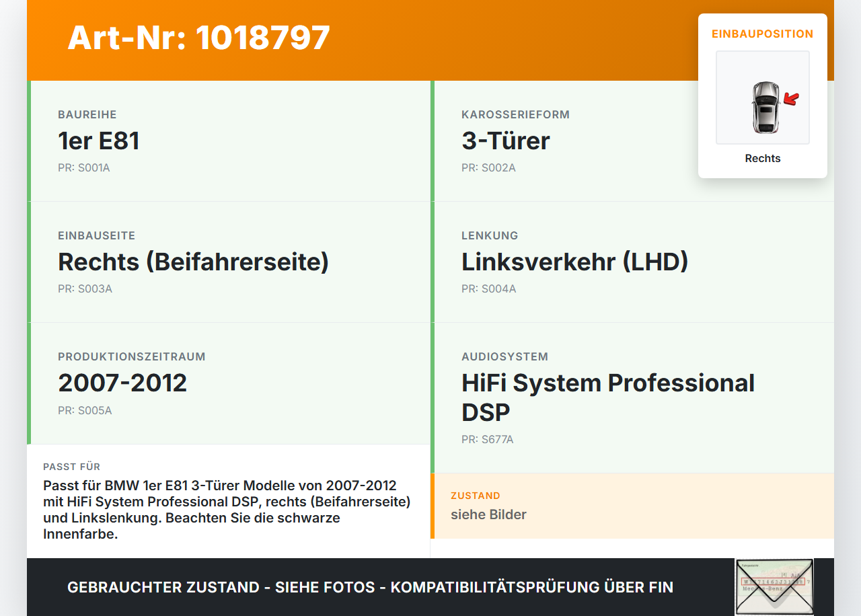Image resolution: width=861 pixels, height=616 pixels.
Task: Click the PR: S677A code
Action: tap(488, 440)
